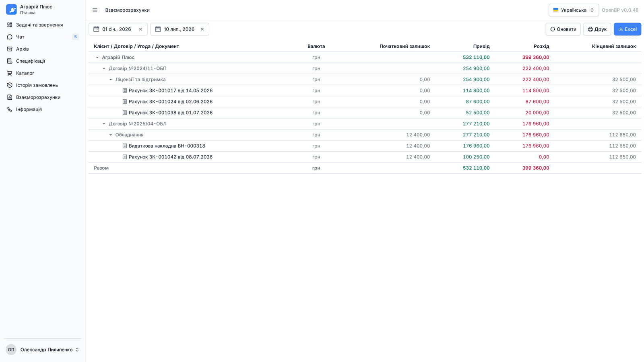Open Специфікації from sidebar
Screen dimensions: 644x362
click(x=43, y=61)
